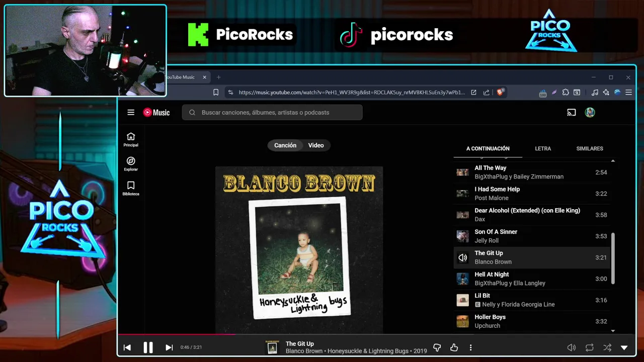Click the player bar album thumbnail
This screenshot has width=644, height=362.
[272, 347]
